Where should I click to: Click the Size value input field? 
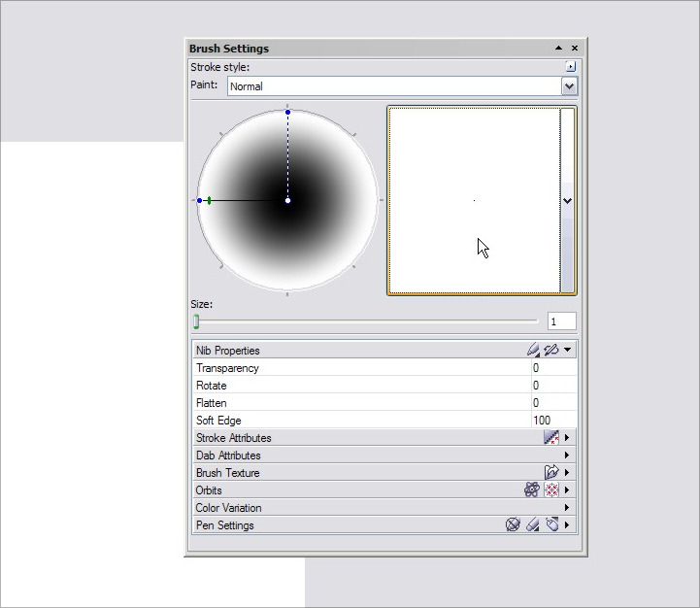point(562,321)
